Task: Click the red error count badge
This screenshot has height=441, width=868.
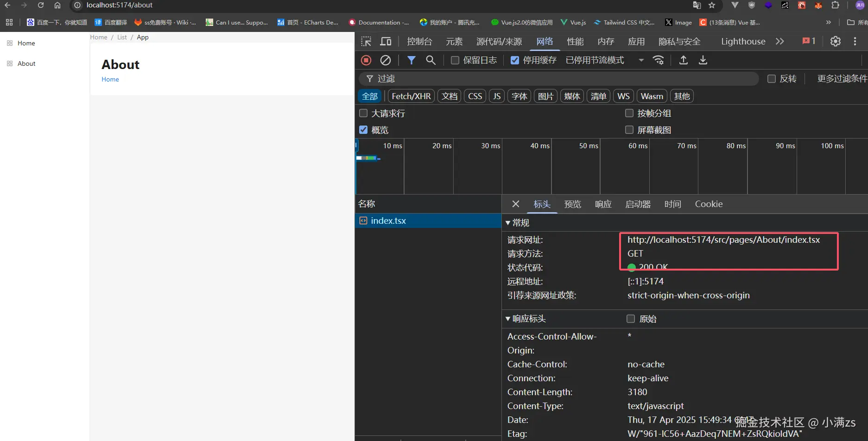Action: (x=809, y=41)
